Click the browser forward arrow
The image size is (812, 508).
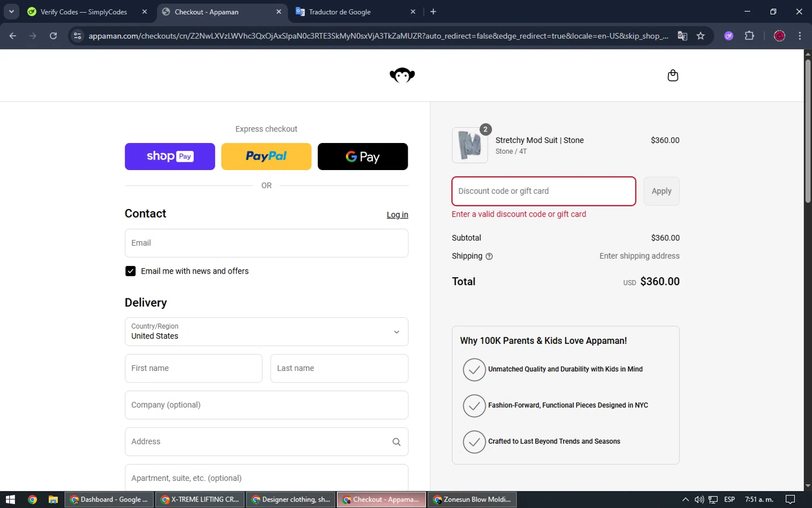click(33, 36)
